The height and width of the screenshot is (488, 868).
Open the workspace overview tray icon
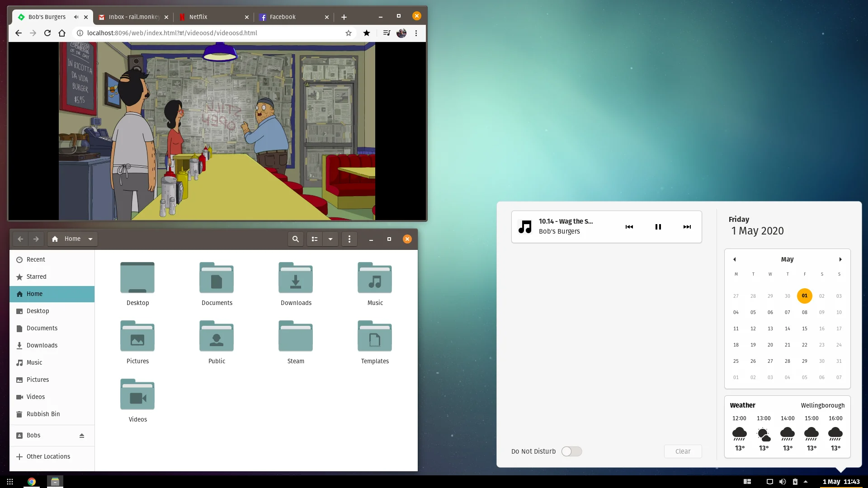click(747, 482)
